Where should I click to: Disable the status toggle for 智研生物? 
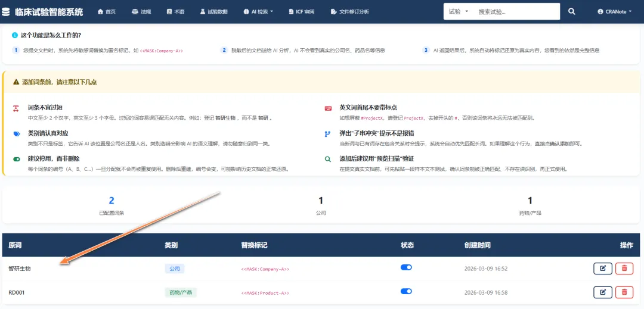click(x=406, y=267)
